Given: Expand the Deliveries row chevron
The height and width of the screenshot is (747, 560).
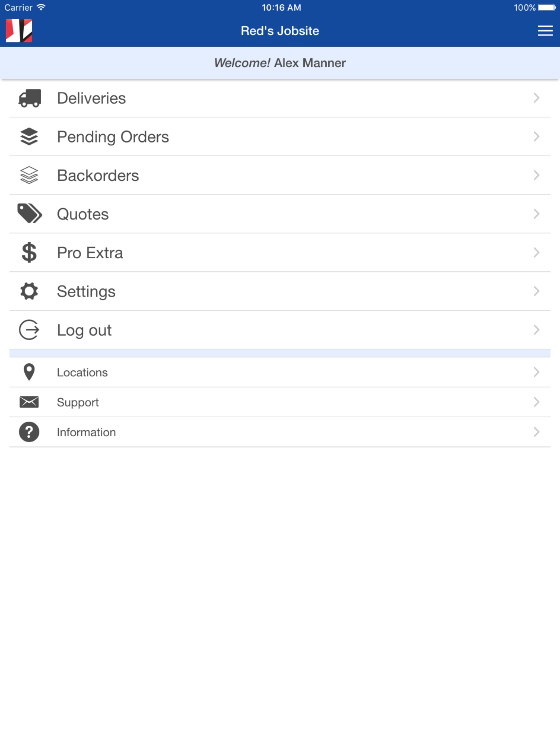Looking at the screenshot, I should 536,98.
